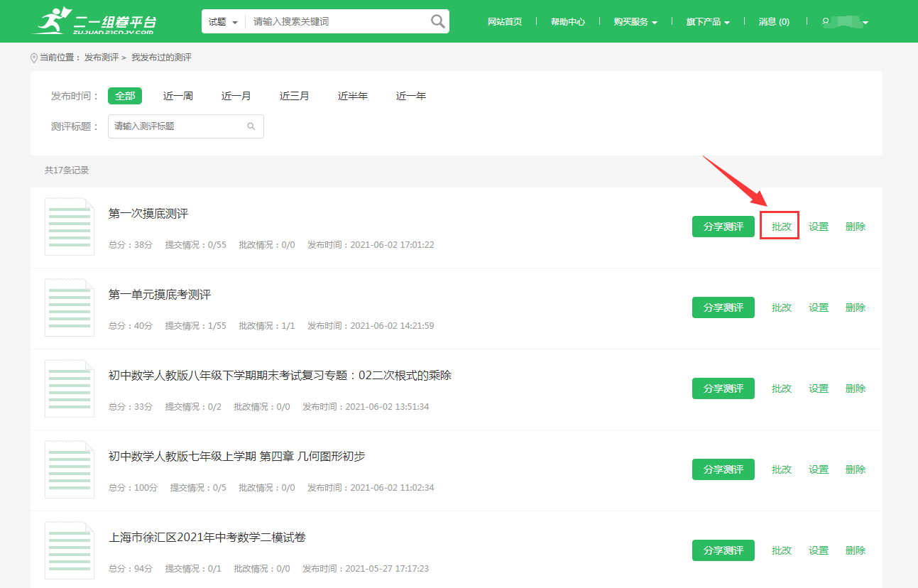Filter by 近三月
This screenshot has width=918, height=588.
(295, 96)
